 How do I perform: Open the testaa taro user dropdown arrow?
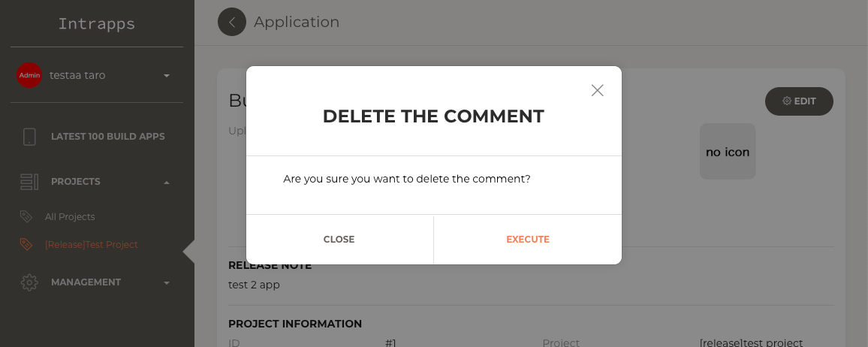tap(167, 76)
